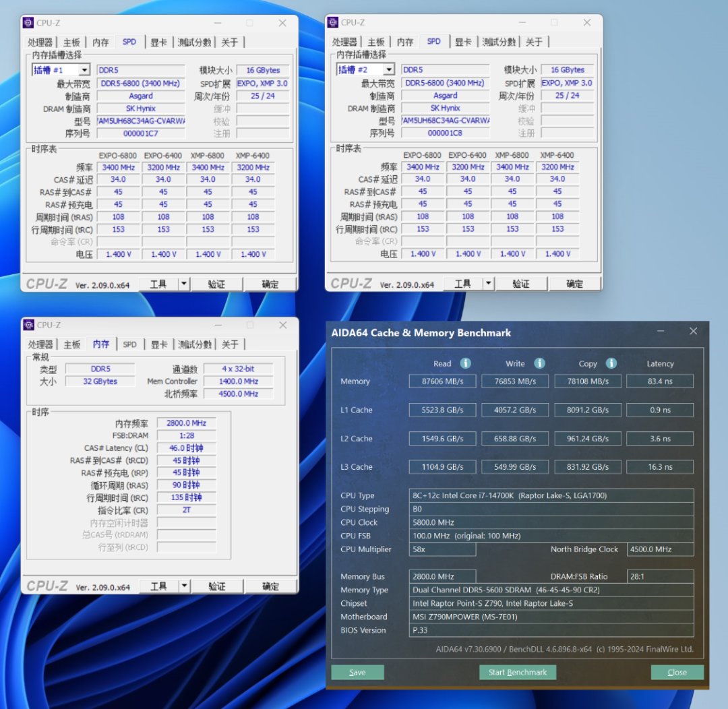Expand 工具 arrow in slot #1 CPU-Z window
This screenshot has height=709, width=728.
click(184, 284)
